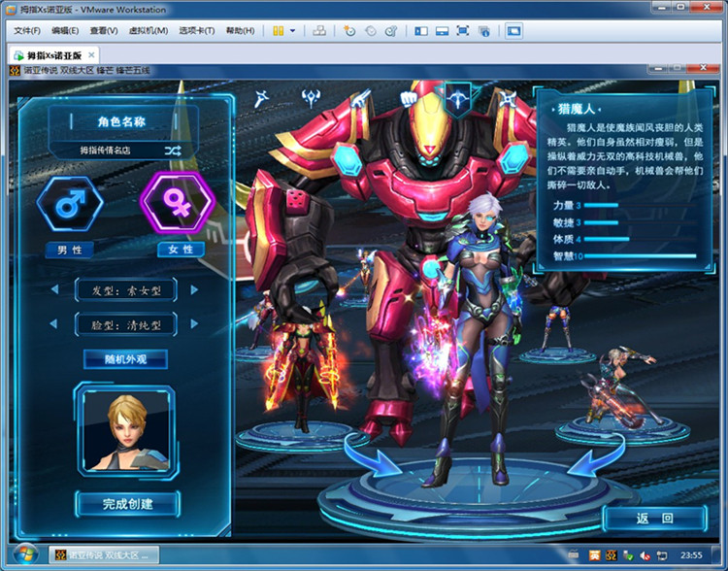728x571 pixels.
Task: Click the 女性 label button
Action: [x=181, y=250]
